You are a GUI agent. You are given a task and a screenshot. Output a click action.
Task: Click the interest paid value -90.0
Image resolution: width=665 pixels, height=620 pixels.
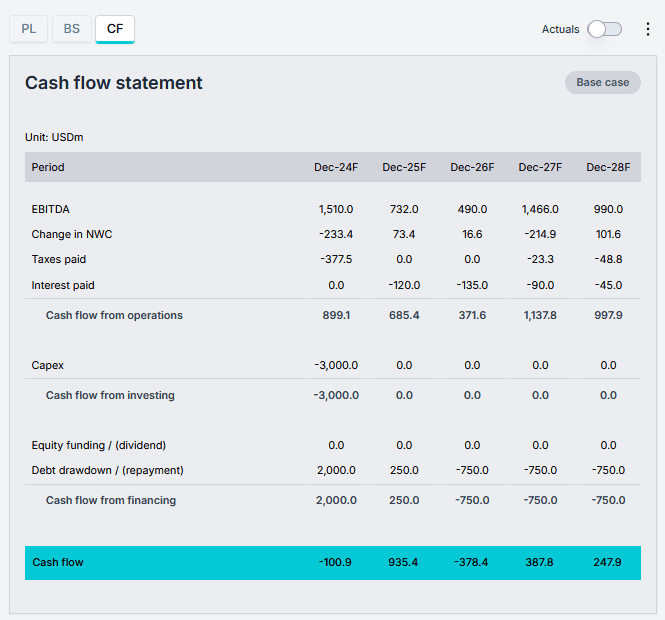tap(540, 285)
